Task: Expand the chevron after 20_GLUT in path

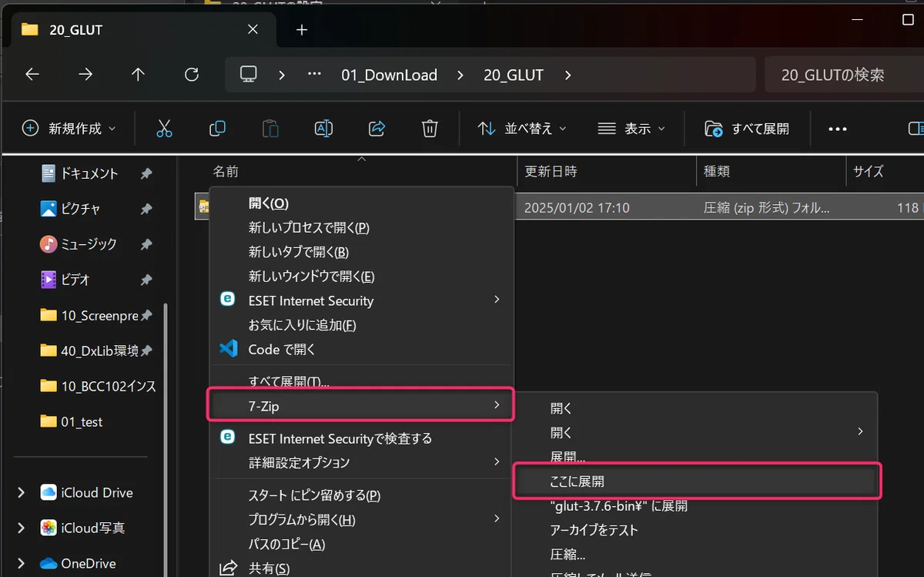Action: (568, 75)
